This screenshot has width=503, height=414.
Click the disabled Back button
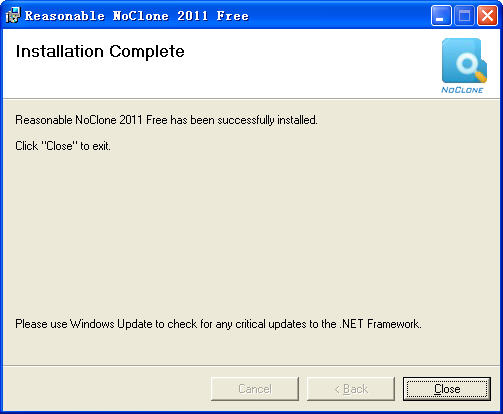click(x=351, y=389)
